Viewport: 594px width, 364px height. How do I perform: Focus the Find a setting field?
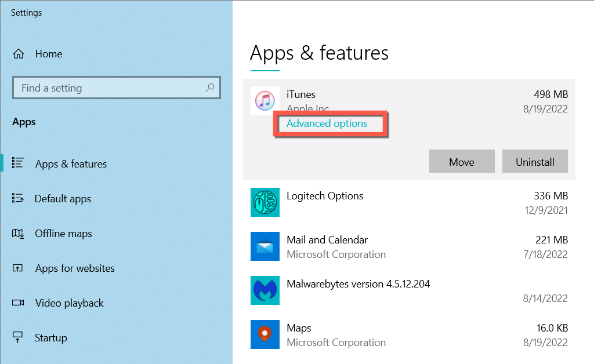click(110, 88)
